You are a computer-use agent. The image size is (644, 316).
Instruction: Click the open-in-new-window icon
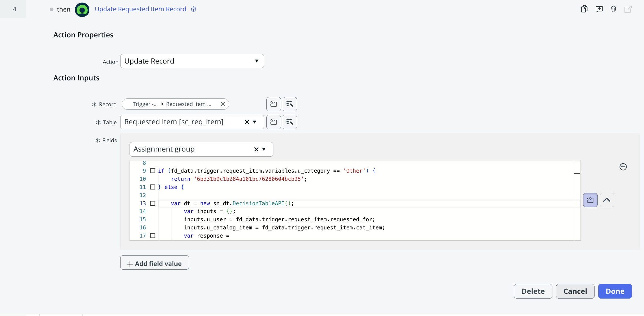coord(628,9)
